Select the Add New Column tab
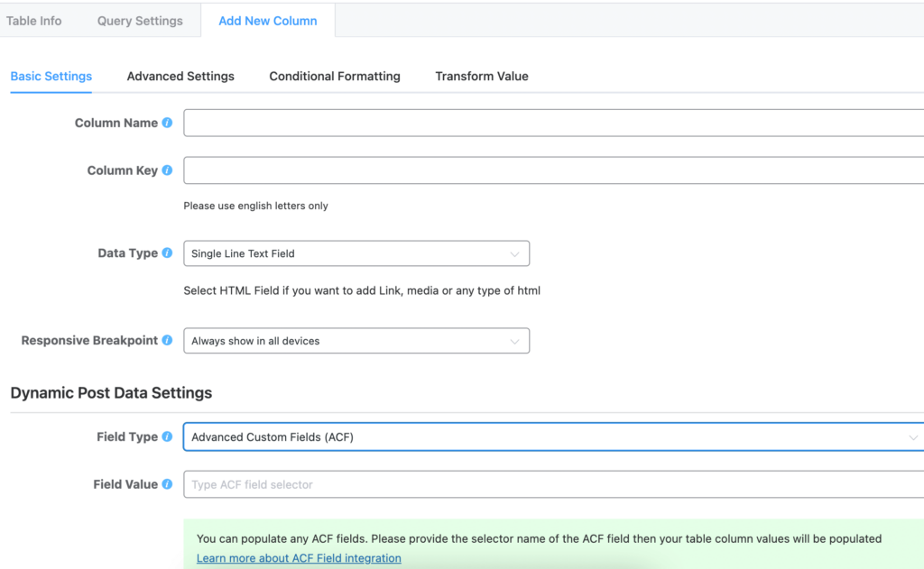This screenshot has height=569, width=924. (268, 21)
